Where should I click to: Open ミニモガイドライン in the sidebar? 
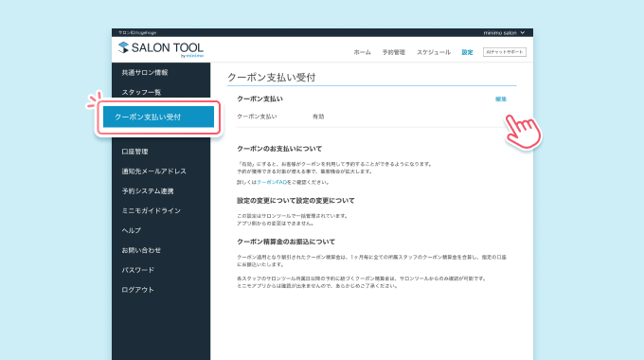point(151,211)
